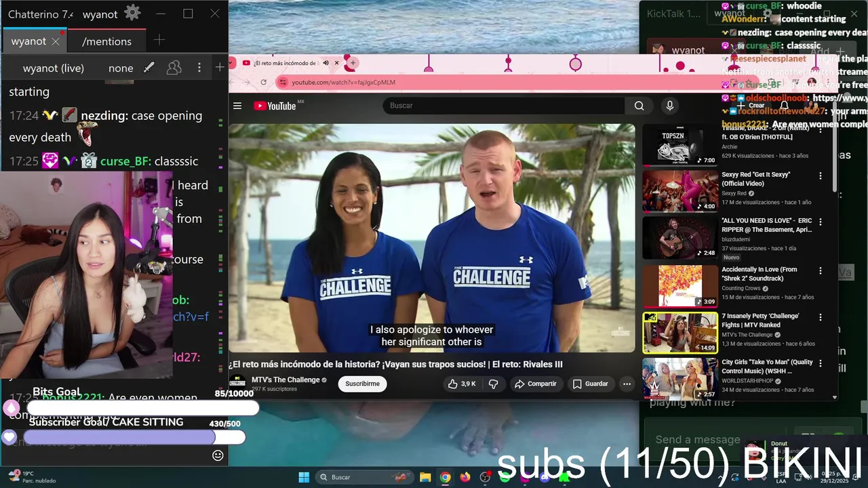
Task: Open Accidentally In Love video thumbnail
Action: click(680, 285)
